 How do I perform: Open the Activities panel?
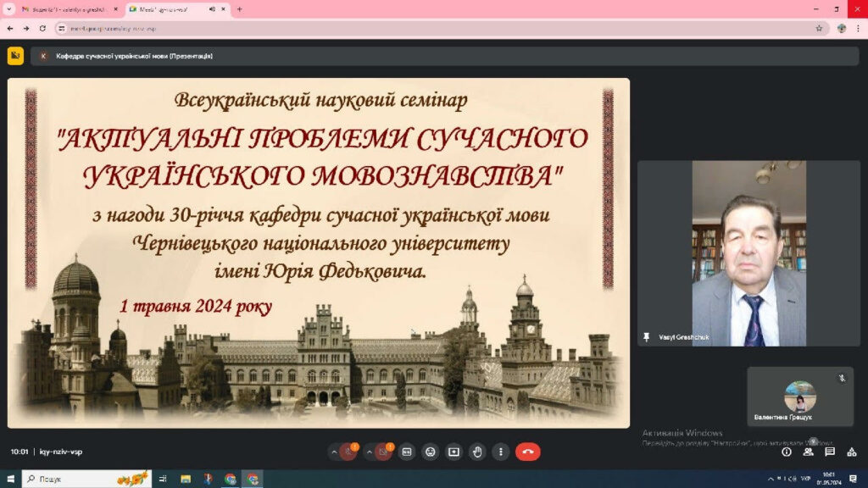852,452
